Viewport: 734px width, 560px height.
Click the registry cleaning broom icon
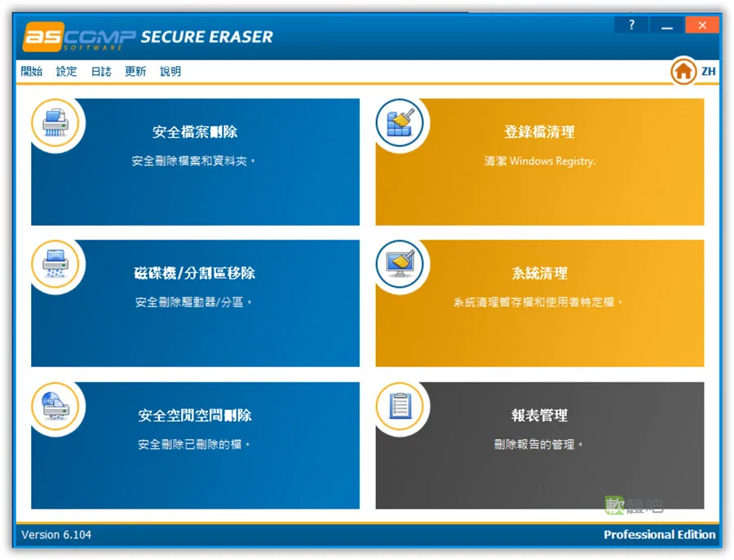[400, 123]
